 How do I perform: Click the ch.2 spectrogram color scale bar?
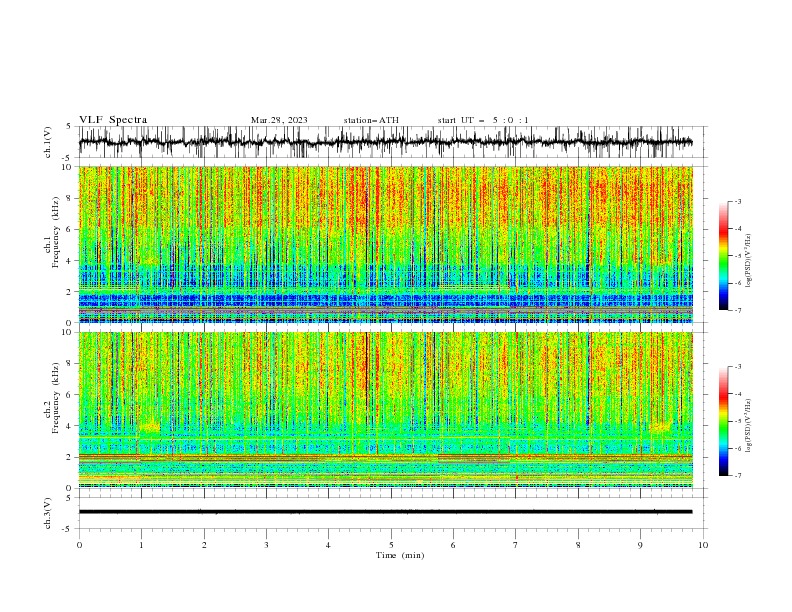723,421
